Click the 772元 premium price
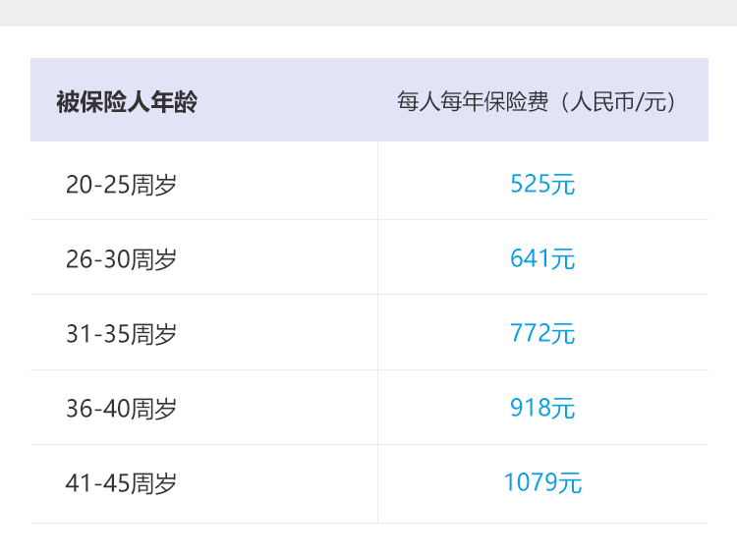This screenshot has width=737, height=560. point(542,334)
